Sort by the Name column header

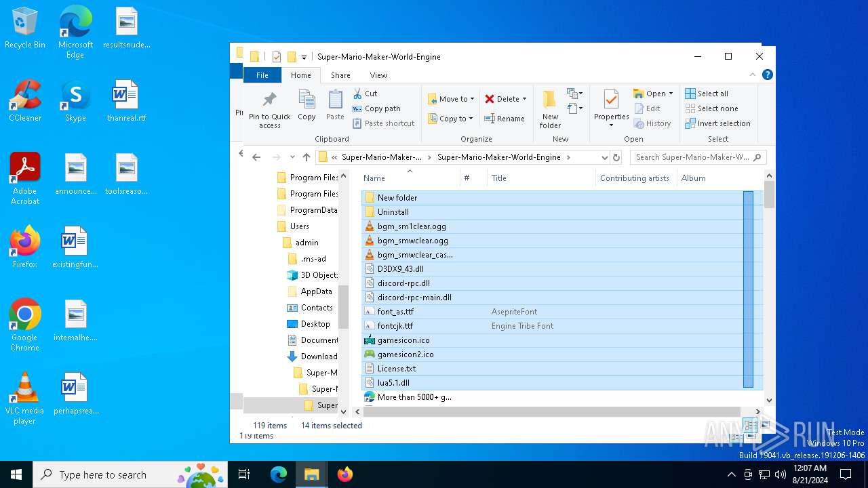click(410, 178)
